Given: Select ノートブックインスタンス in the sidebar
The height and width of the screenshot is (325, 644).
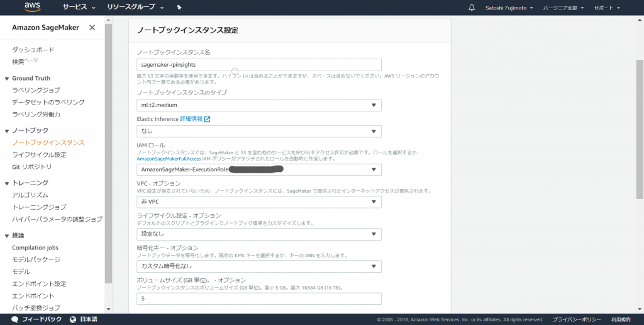Looking at the screenshot, I should coord(48,143).
